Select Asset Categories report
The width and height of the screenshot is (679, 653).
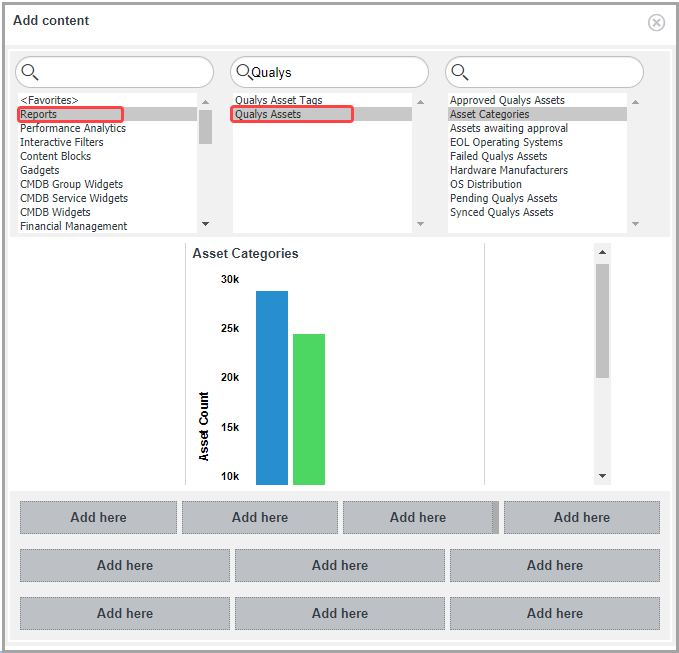tap(537, 114)
